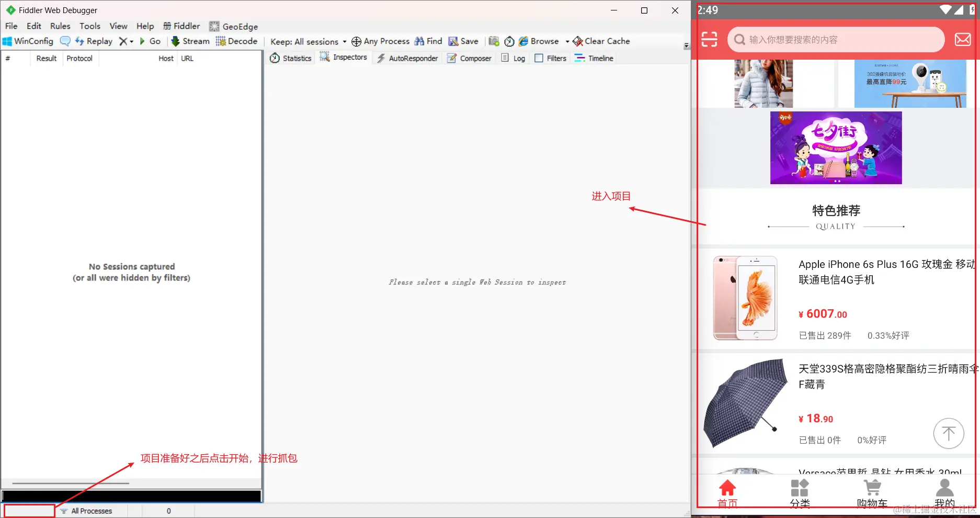Click the 已售出 289件 sold count
The width and height of the screenshot is (980, 518).
pyautogui.click(x=825, y=335)
